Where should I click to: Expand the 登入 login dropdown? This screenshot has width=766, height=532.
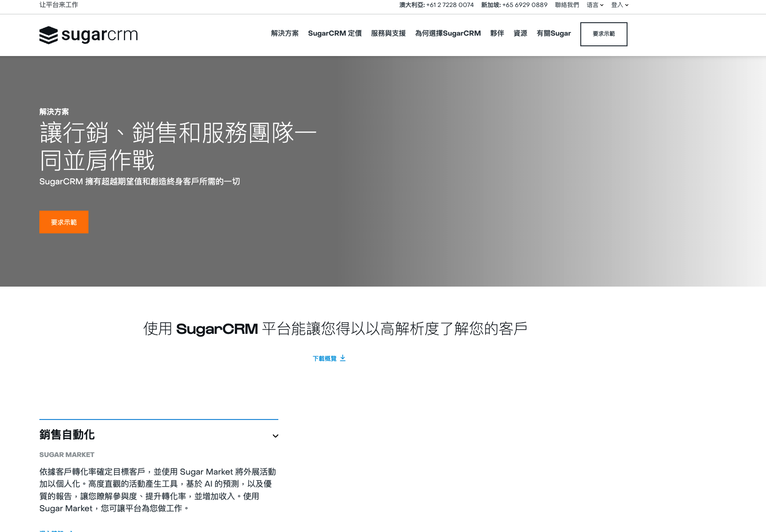pyautogui.click(x=620, y=5)
